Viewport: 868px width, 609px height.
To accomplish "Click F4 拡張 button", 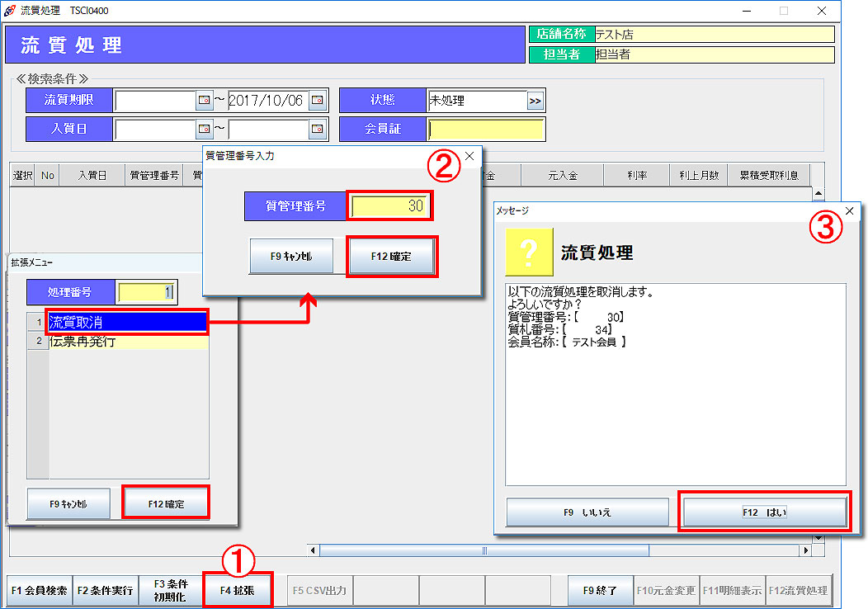I will [238, 591].
